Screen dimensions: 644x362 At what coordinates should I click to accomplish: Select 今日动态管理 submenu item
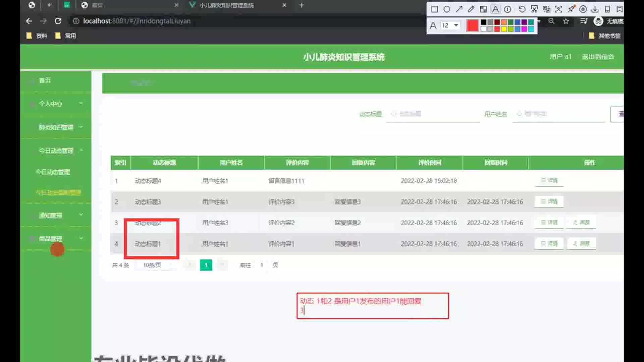click(53, 172)
